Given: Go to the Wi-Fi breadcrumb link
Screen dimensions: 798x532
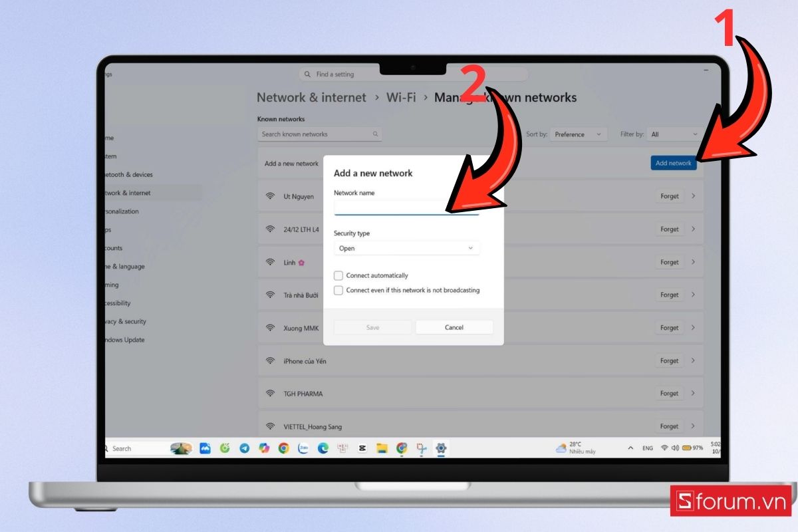Looking at the screenshot, I should (401, 97).
